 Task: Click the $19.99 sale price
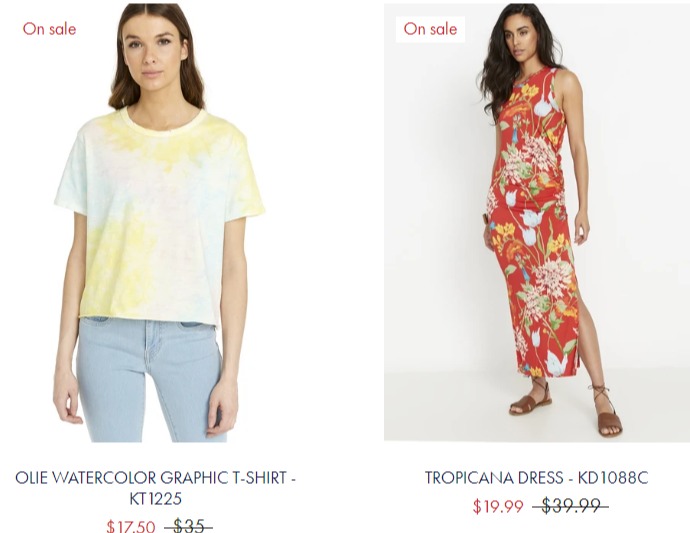(x=498, y=506)
